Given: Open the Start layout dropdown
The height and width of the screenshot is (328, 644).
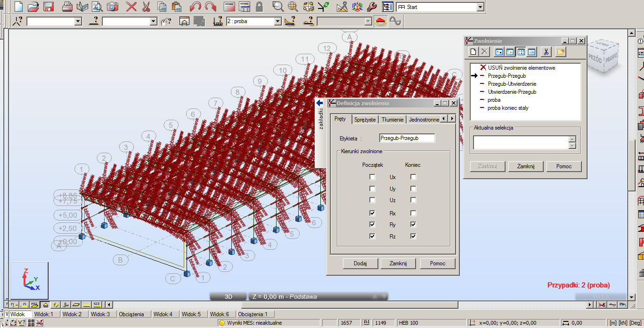Looking at the screenshot, I should pos(480,7).
